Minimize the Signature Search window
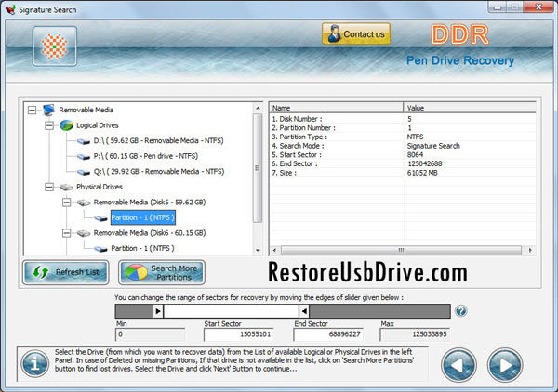This screenshot has height=392, width=558. tap(497, 7)
